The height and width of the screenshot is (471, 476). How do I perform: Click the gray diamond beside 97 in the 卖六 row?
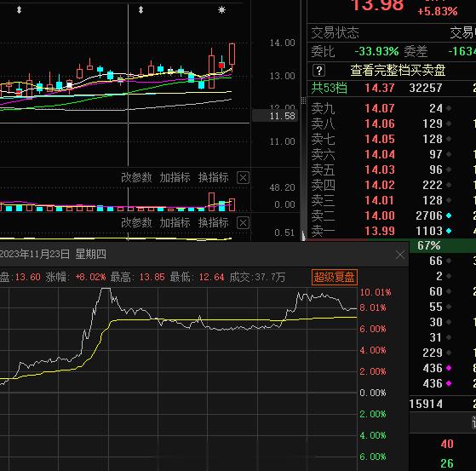449,154
